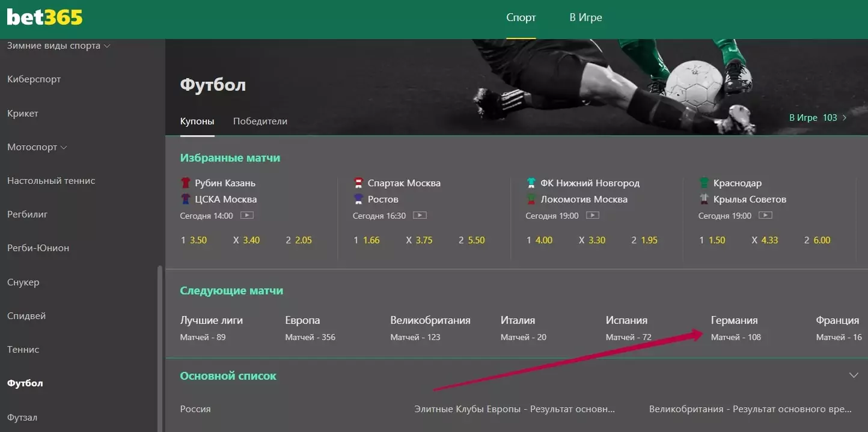Click the Рубин Казань team name
868x432 pixels.
tap(225, 183)
